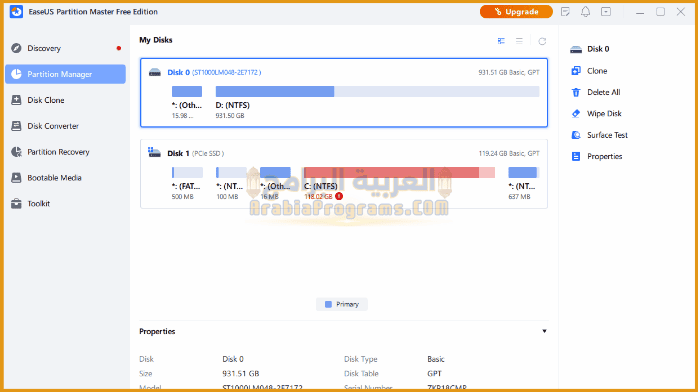Click the Discovery compass icon
Screen dimensions: 698x392
tap(16, 48)
